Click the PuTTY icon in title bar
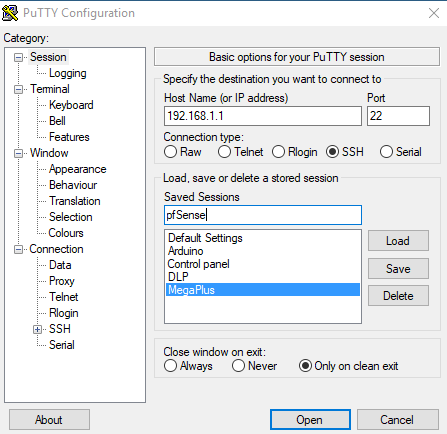The image size is (447, 434). point(10,13)
